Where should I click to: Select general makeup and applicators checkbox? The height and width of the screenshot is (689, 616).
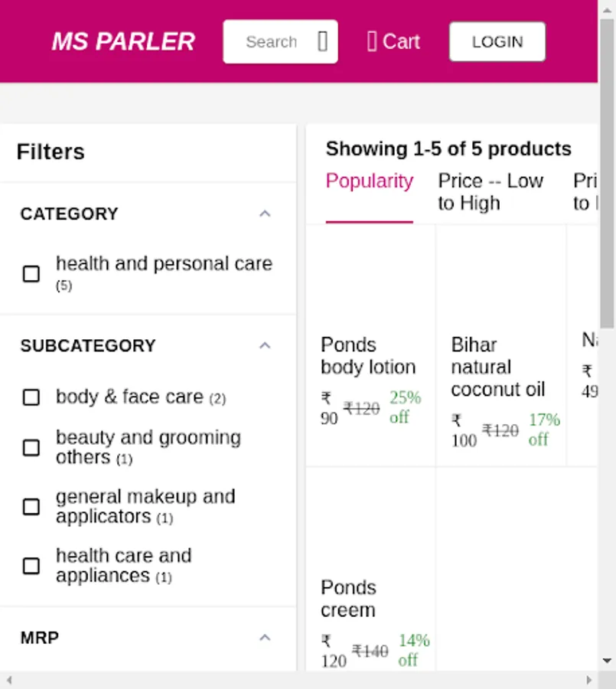click(x=31, y=507)
